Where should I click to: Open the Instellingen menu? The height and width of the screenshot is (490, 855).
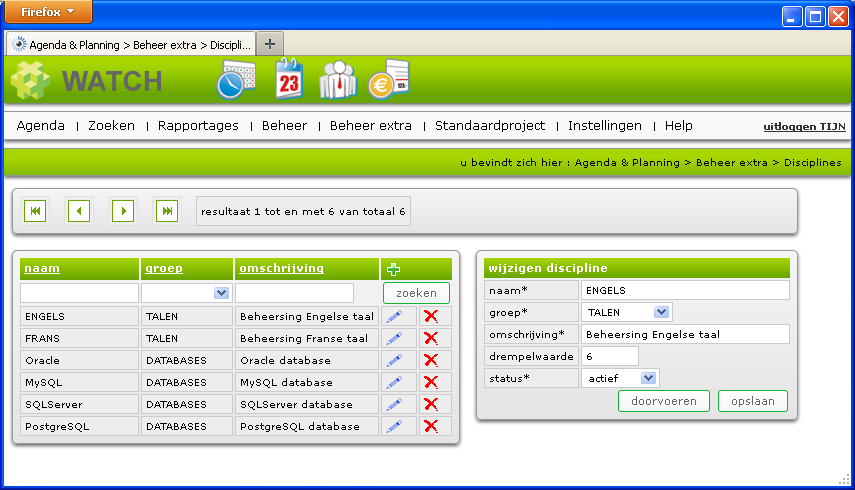click(605, 126)
